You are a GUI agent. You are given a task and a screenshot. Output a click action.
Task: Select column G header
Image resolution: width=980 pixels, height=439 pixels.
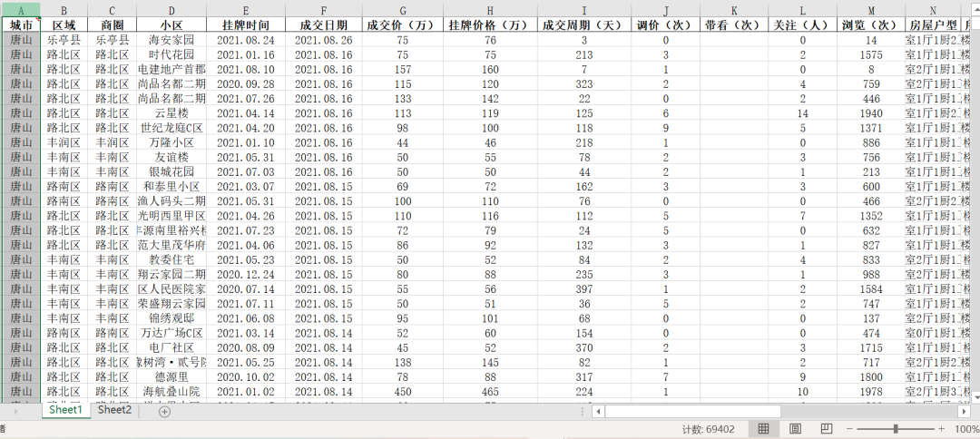[403, 10]
